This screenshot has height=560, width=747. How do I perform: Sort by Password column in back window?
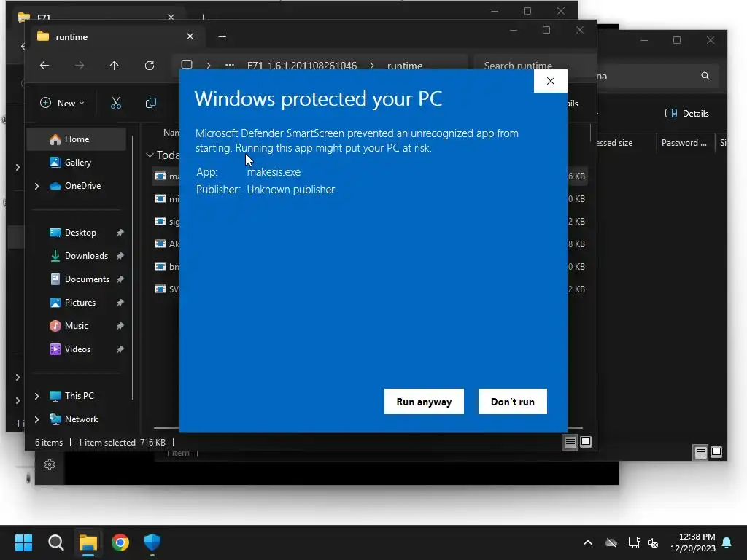[684, 143]
